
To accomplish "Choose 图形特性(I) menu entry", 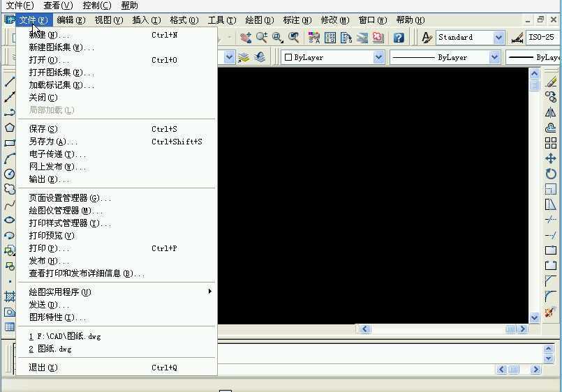I will (117, 317).
